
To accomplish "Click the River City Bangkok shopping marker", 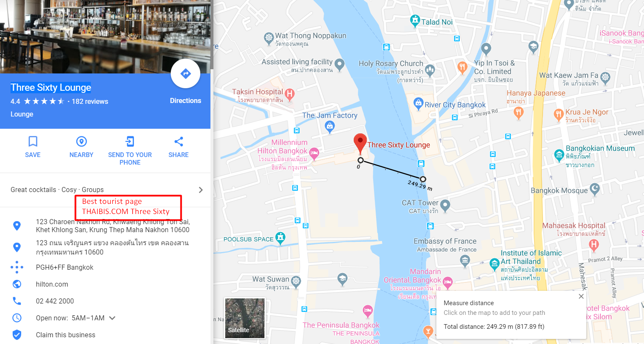I will click(418, 103).
